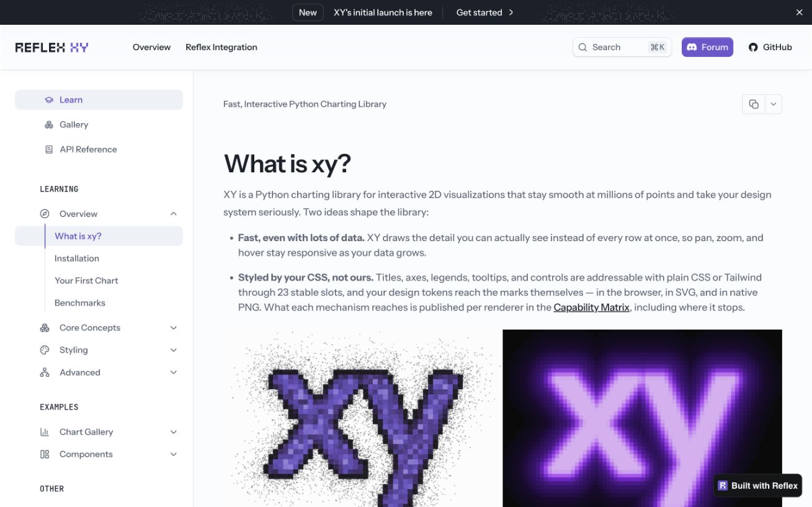The image size is (812, 507).
Task: Click the magnifier icon in the search box
Action: [x=582, y=47]
